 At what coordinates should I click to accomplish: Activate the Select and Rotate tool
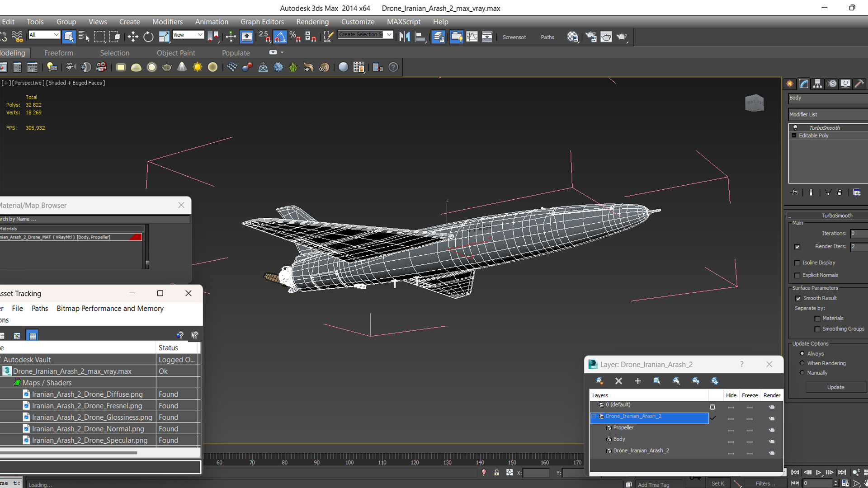pos(148,37)
